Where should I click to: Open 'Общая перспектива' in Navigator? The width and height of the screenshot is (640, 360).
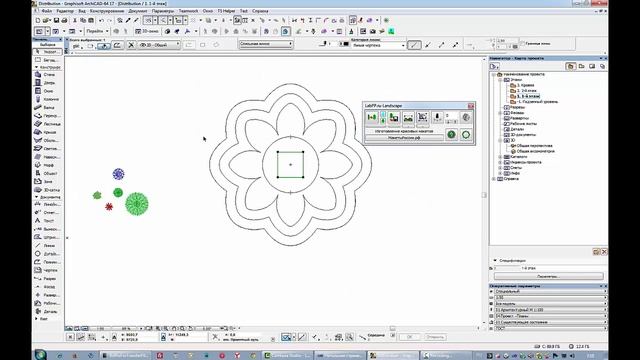(x=531, y=145)
